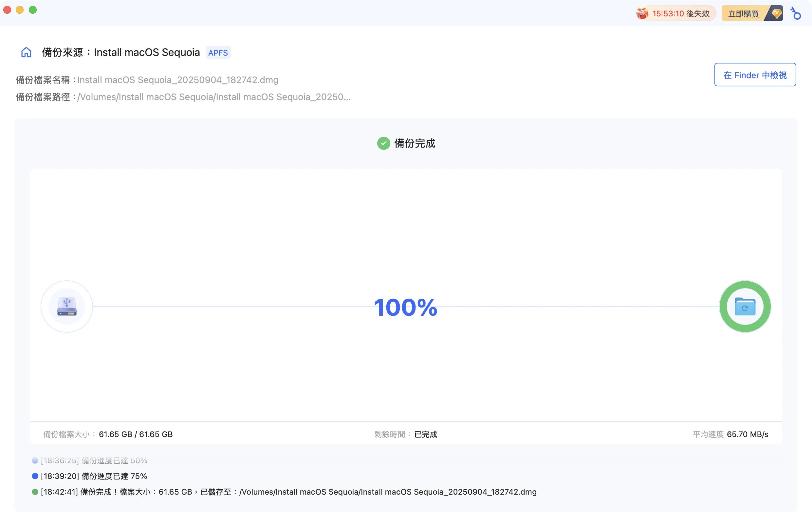The width and height of the screenshot is (812, 528).
Task: Minimize the window with yellow button
Action: click(x=20, y=10)
